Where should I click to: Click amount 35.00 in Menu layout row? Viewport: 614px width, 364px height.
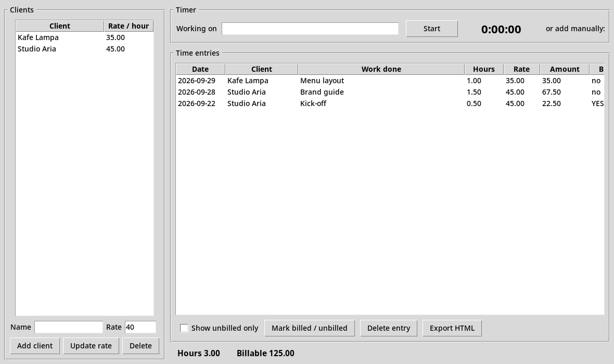click(x=552, y=81)
